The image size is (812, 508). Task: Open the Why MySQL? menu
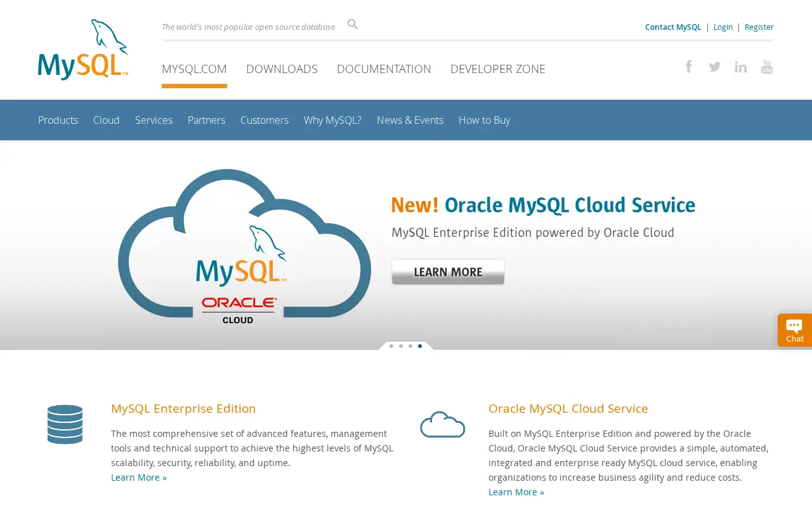(332, 120)
